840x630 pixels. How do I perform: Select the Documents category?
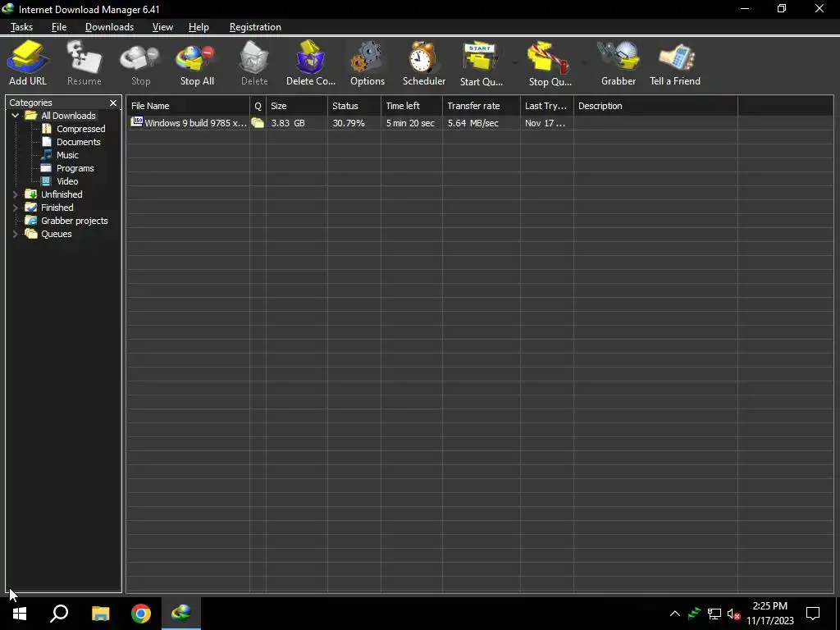click(72, 142)
